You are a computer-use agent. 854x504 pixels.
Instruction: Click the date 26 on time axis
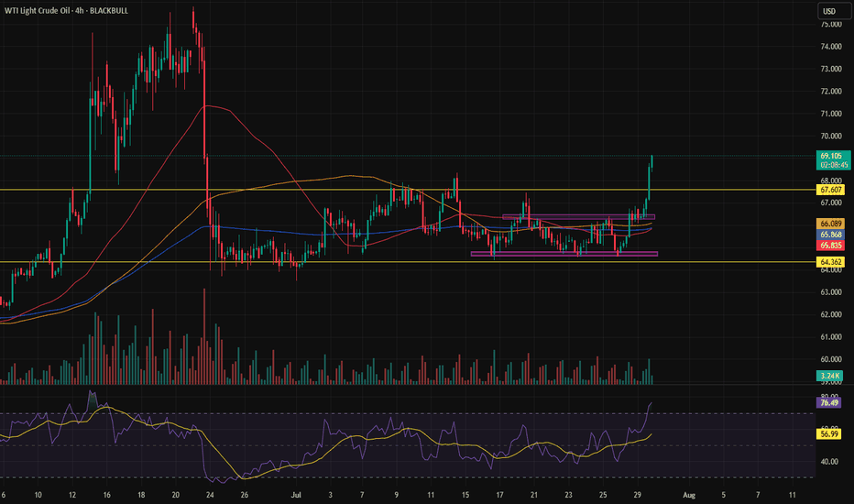245,495
